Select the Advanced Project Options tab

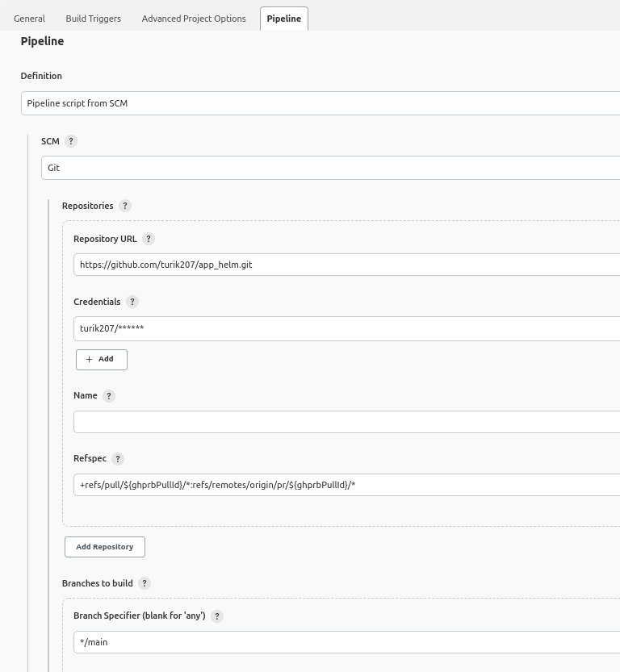tap(193, 18)
